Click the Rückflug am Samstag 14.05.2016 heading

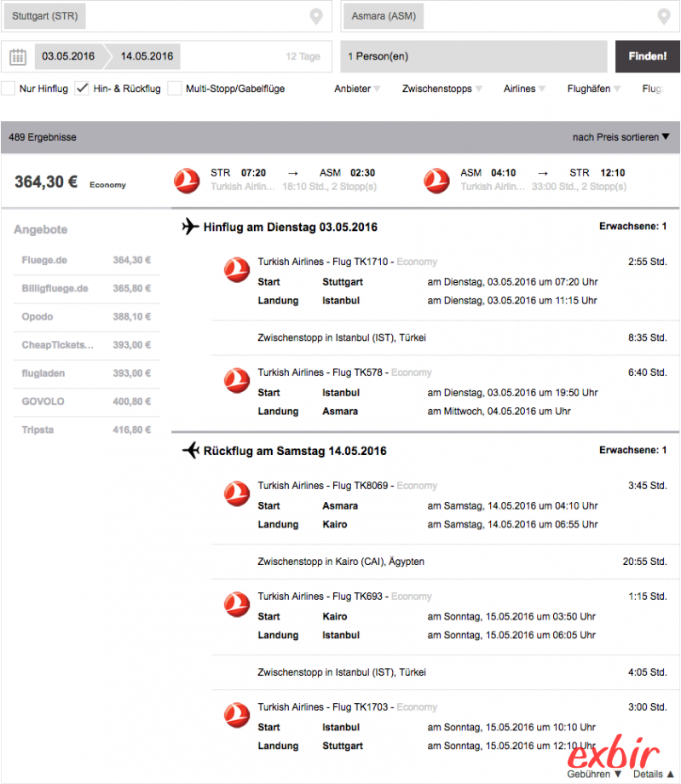[295, 451]
